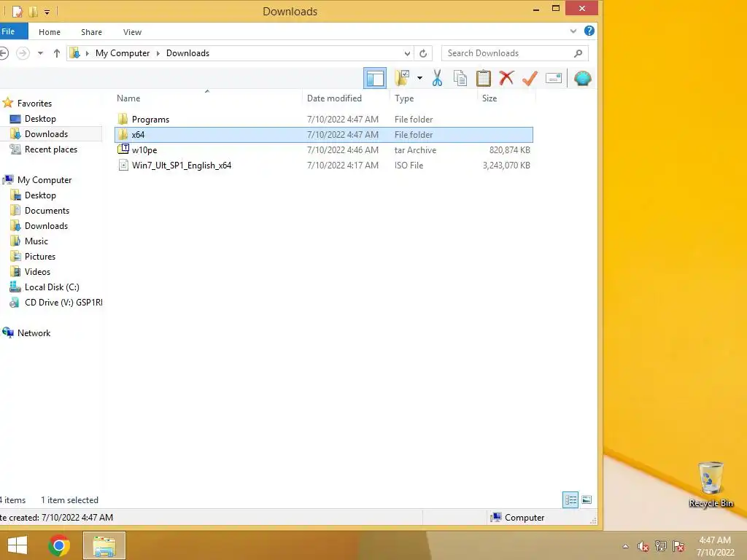
Task: Click the search magnifier icon
Action: coord(578,53)
